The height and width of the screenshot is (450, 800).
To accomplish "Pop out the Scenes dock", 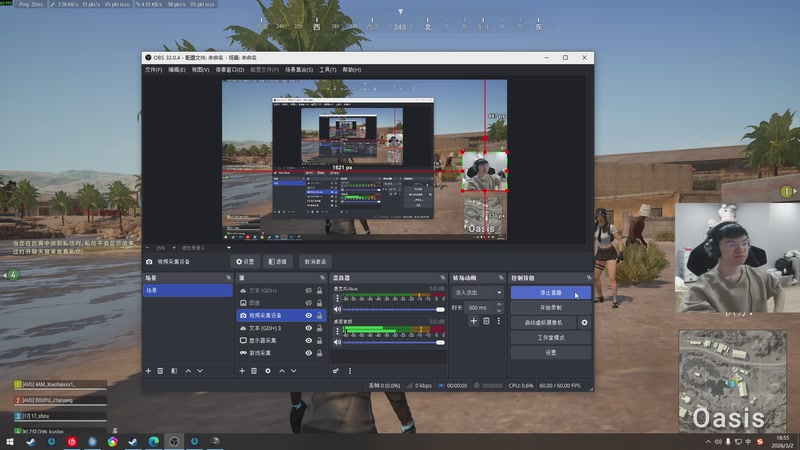I will click(x=228, y=278).
